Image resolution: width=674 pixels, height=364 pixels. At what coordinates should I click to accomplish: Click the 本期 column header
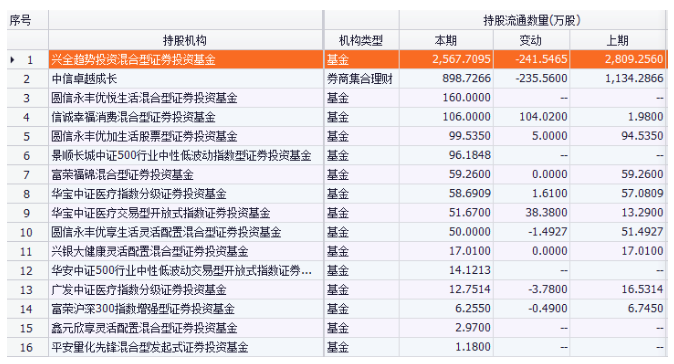(x=446, y=40)
